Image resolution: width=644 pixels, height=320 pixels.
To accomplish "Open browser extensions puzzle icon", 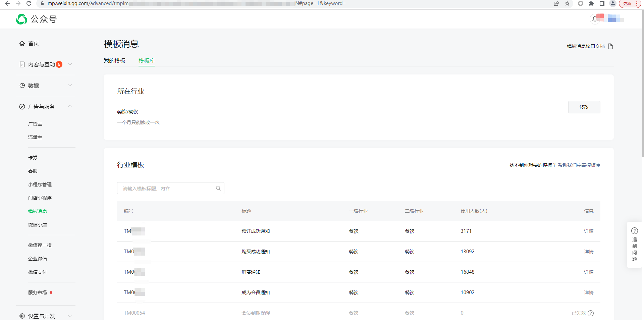I will coord(591,3).
